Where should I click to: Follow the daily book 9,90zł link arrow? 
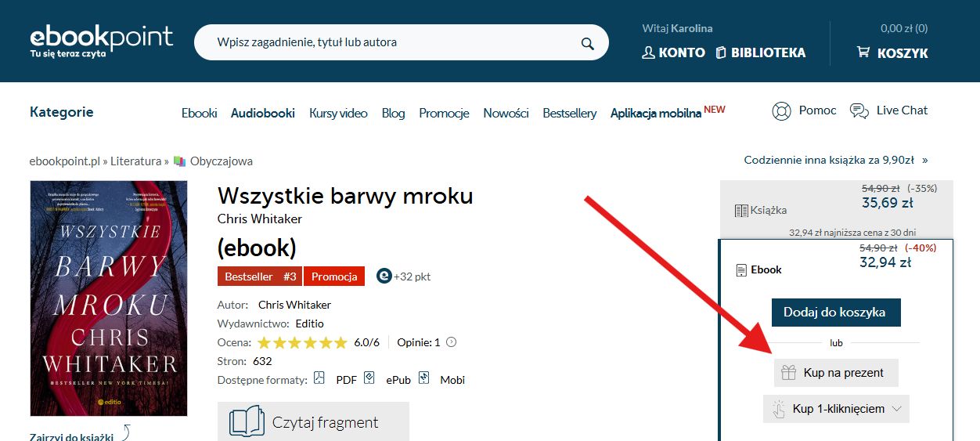(x=925, y=160)
